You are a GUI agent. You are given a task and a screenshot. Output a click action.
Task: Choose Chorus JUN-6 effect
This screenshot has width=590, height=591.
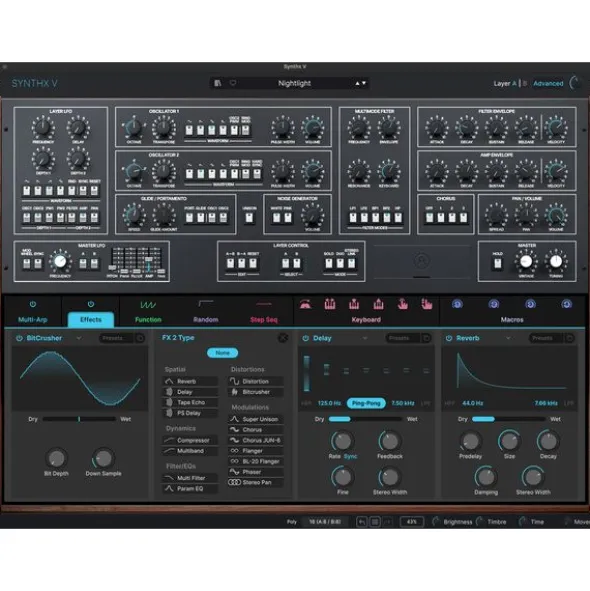pyautogui.click(x=256, y=440)
